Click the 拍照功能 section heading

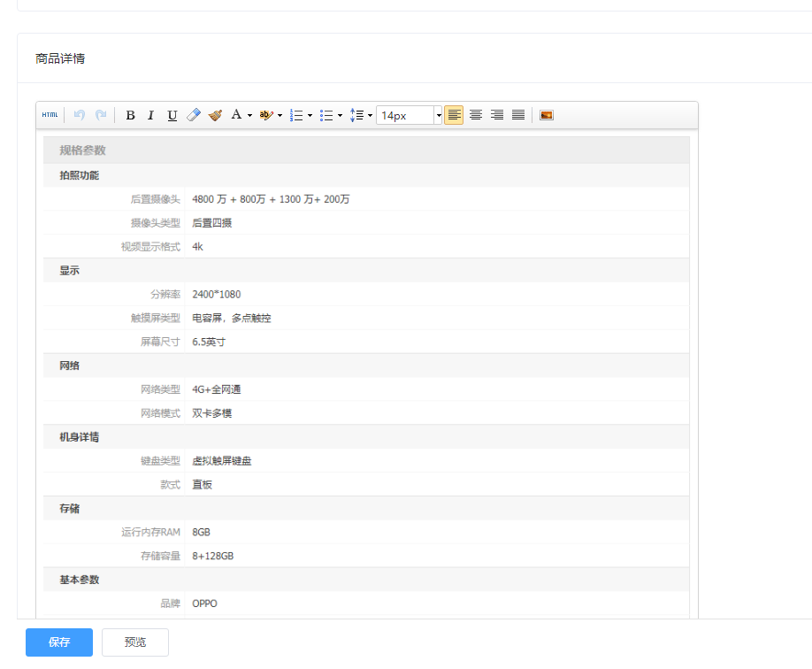pos(80,175)
